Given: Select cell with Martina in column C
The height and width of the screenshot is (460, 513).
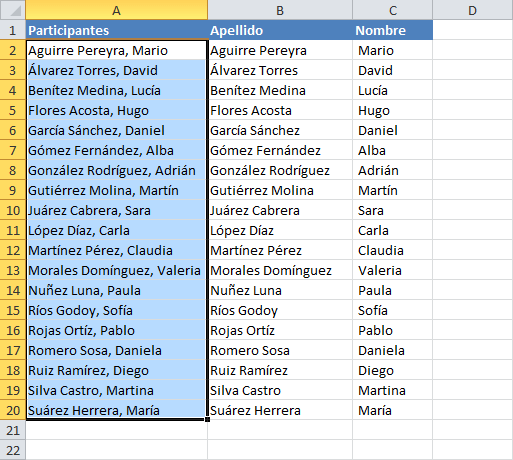Looking at the screenshot, I should (393, 390).
